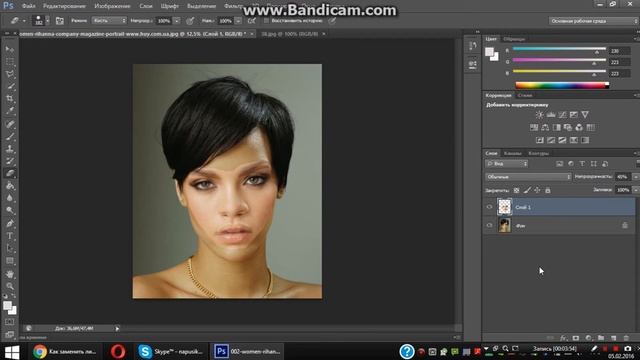Screen dimensions: 640x360
Task: Toggle pixel layer filter
Action: tap(560, 164)
